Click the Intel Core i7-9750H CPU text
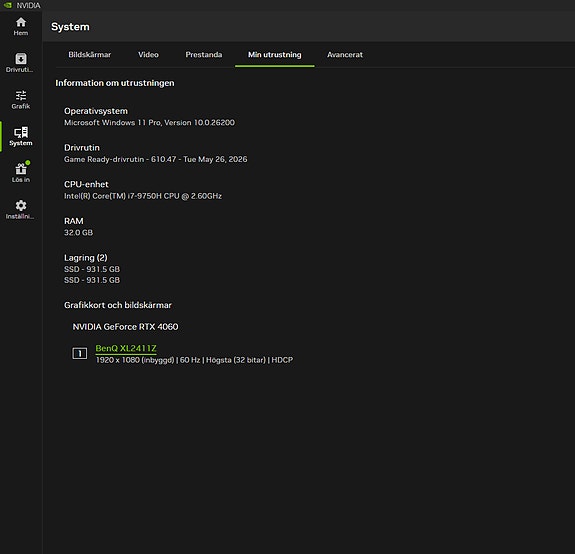 (x=143, y=196)
